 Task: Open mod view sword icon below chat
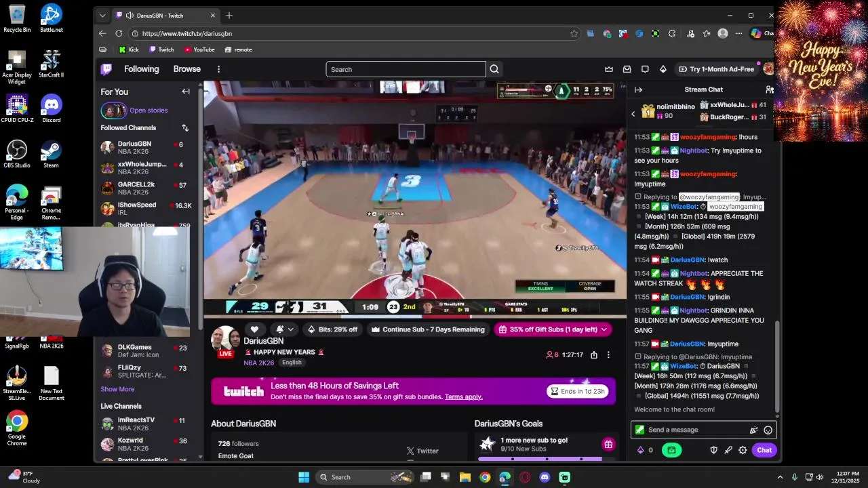[728, 450]
